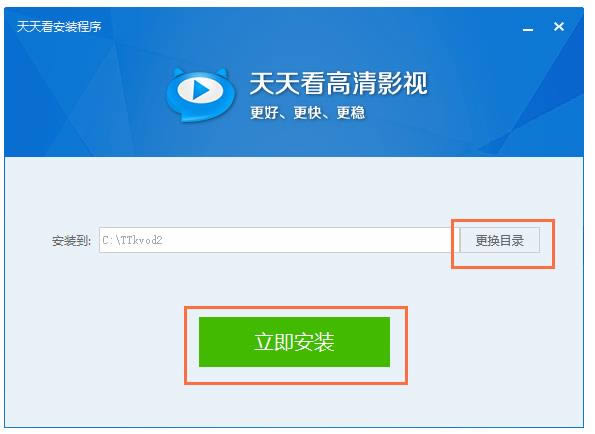
Task: Open directory chooser via 更换目录
Action: [x=499, y=240]
